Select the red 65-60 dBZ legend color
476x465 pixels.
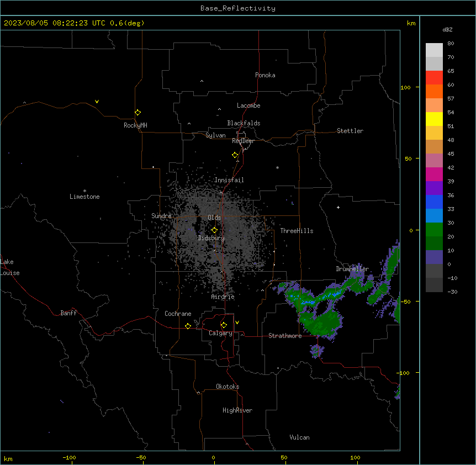pos(434,77)
